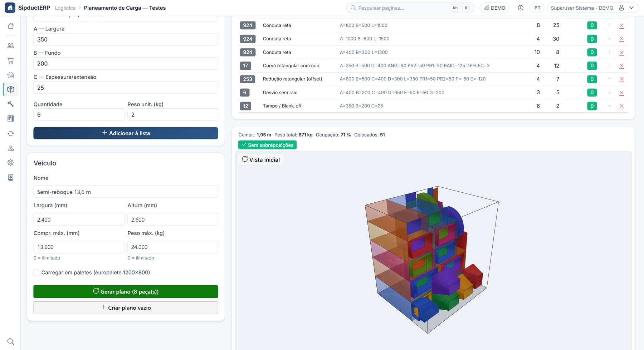Click the A — Largura input field

[x=126, y=39]
